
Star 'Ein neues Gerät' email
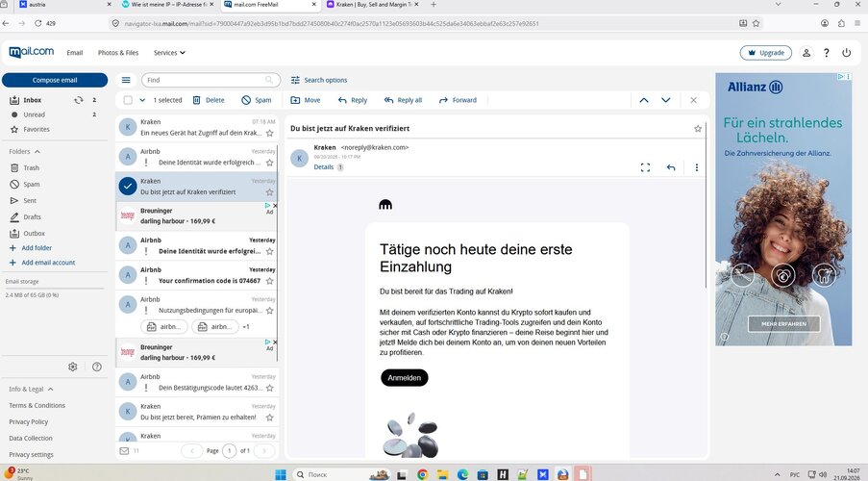[269, 133]
